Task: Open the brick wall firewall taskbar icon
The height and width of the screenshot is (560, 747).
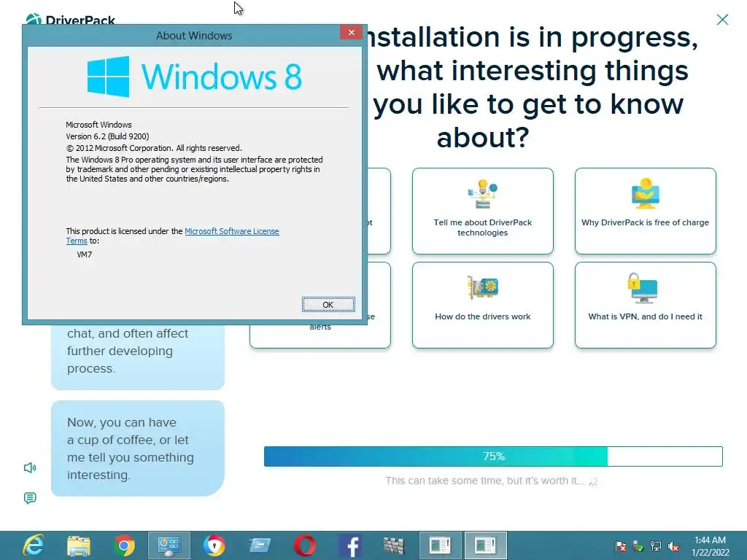Action: [x=395, y=545]
